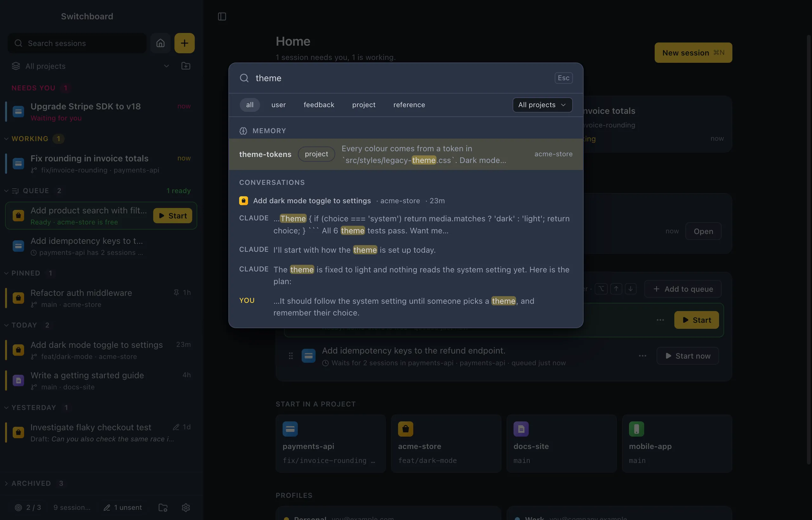Click the docs-site project card icon
The image size is (812, 520).
tap(521, 429)
